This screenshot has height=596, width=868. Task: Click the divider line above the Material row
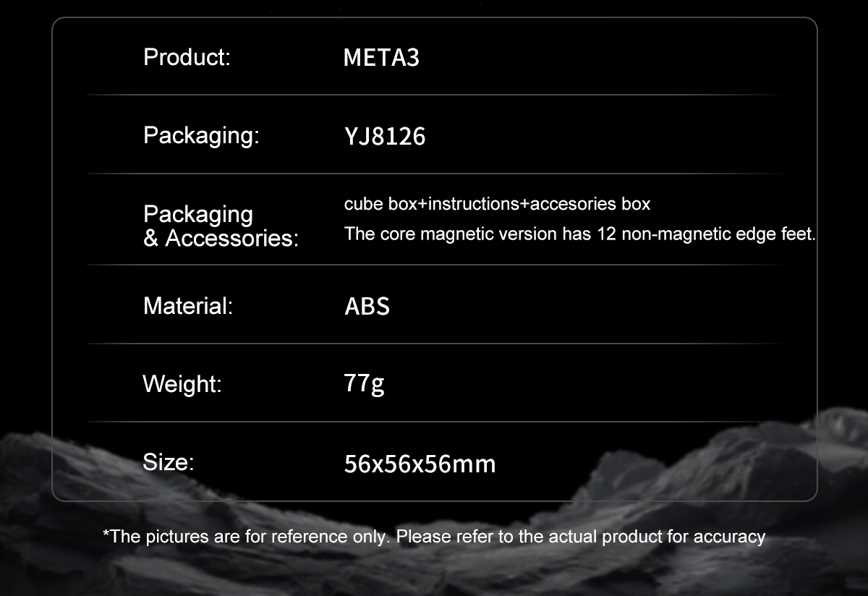coord(434,265)
